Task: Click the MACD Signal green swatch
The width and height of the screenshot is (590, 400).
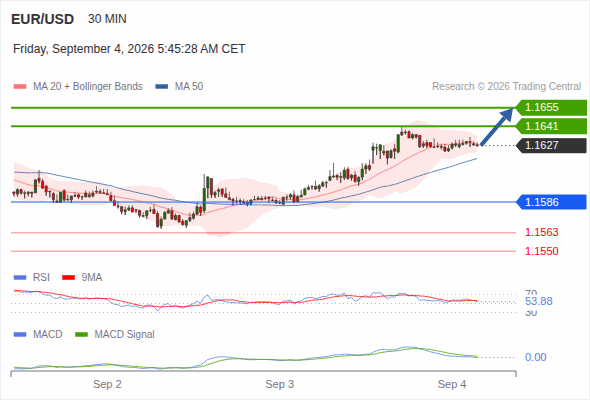Action: 81,335
